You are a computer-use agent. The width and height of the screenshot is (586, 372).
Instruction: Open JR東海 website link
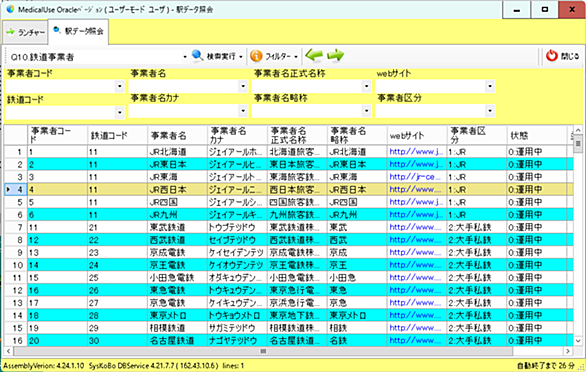(x=416, y=177)
